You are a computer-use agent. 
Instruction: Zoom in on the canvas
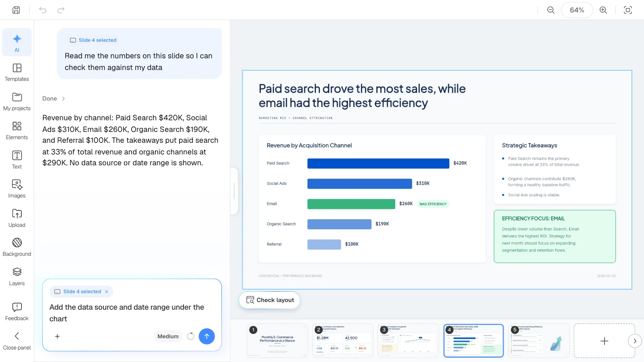(603, 10)
